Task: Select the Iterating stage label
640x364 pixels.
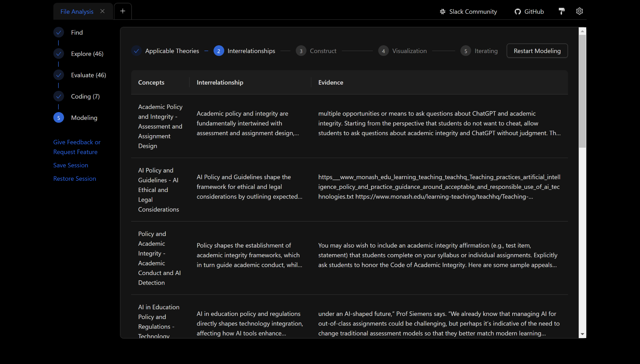Action: pyautogui.click(x=486, y=51)
